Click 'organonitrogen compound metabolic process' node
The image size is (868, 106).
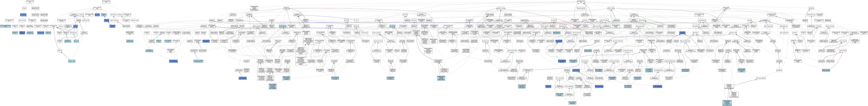click(490, 21)
